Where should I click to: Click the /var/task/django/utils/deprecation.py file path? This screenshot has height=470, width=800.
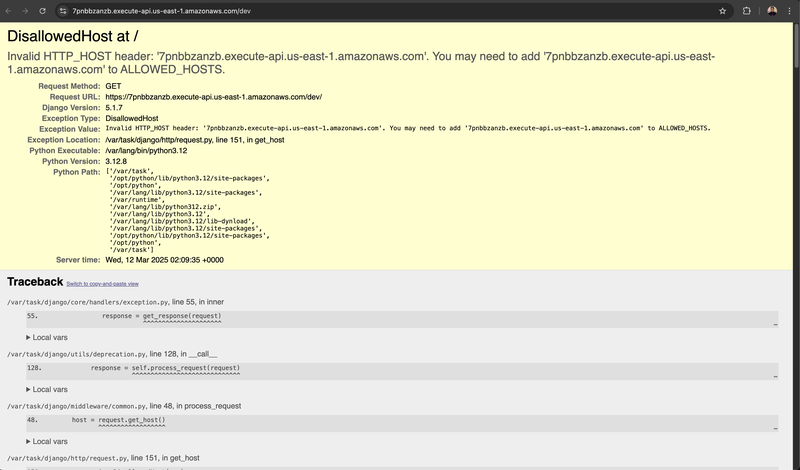coord(77,354)
